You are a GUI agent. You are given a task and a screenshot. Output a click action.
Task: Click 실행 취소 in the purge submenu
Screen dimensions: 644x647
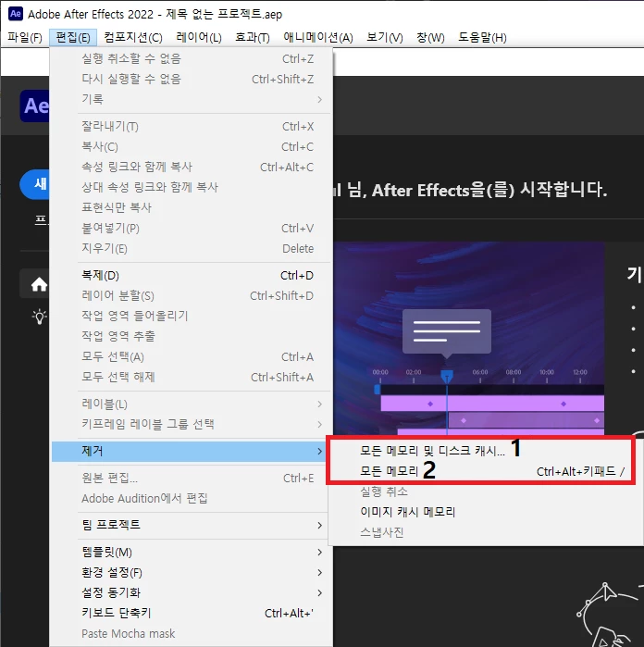[487, 491]
